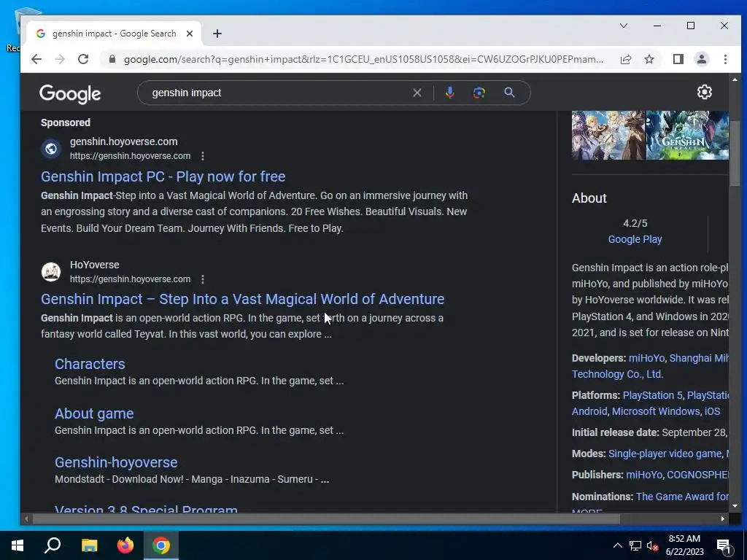Click the network tray icon

635,545
